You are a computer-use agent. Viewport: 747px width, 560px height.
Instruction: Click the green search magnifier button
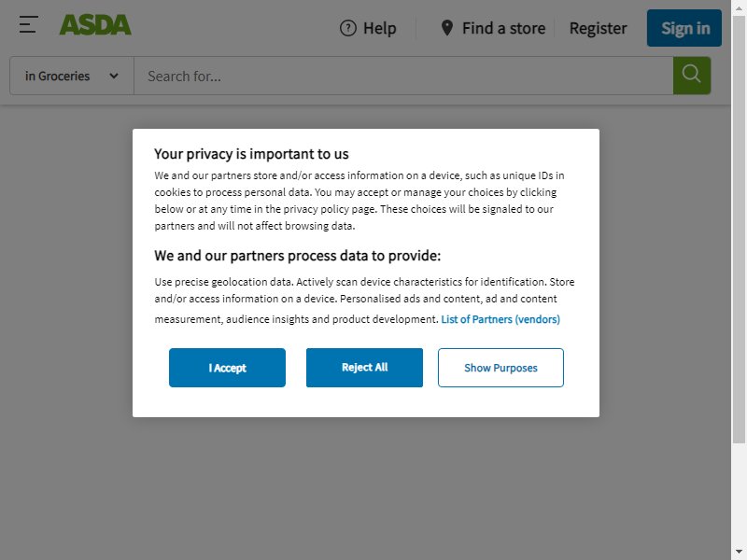point(692,76)
